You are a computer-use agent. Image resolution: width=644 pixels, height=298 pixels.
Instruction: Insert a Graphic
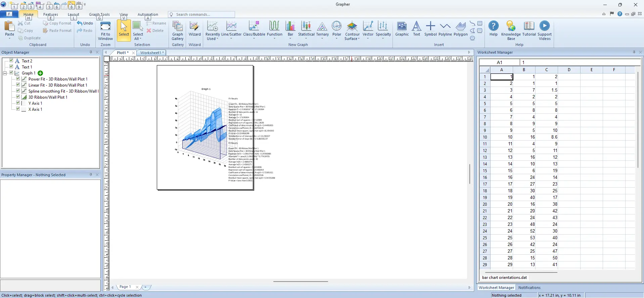[402, 29]
